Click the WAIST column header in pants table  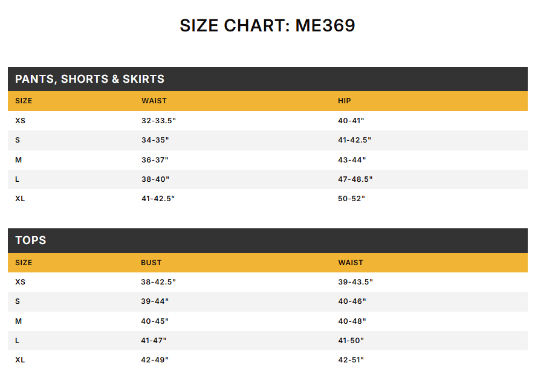pyautogui.click(x=154, y=101)
